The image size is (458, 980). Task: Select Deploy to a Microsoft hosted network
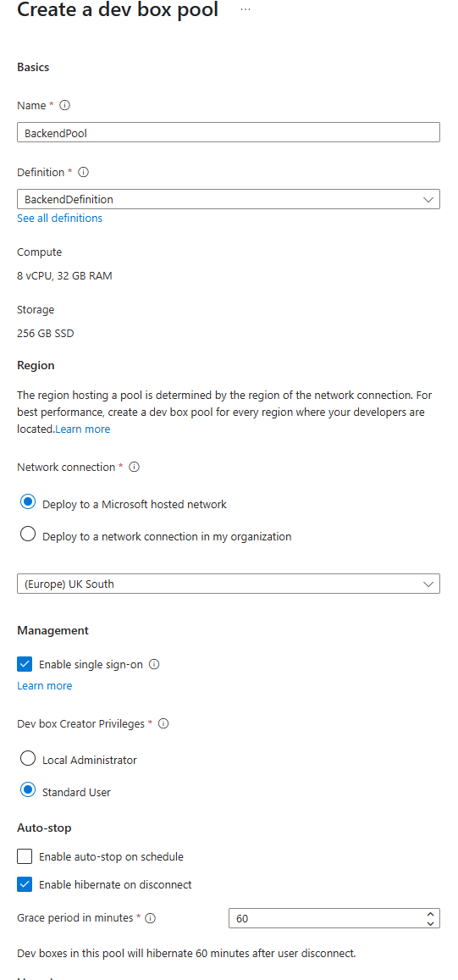(x=27, y=502)
